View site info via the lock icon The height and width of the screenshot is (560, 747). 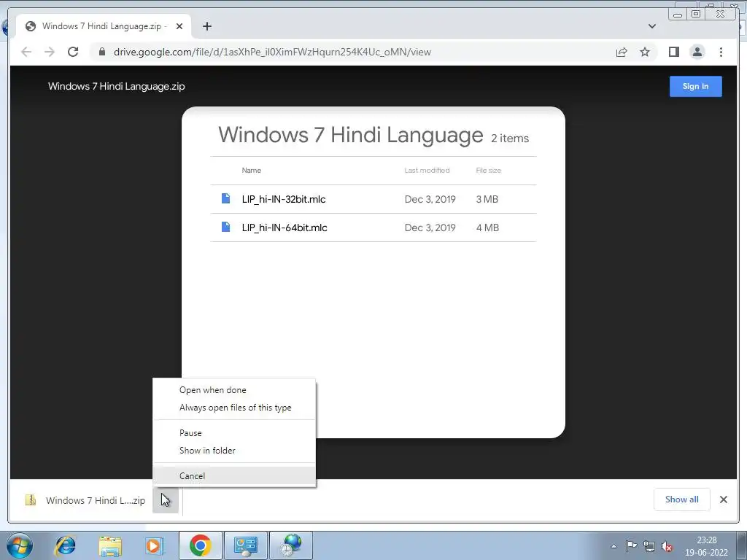(x=102, y=52)
